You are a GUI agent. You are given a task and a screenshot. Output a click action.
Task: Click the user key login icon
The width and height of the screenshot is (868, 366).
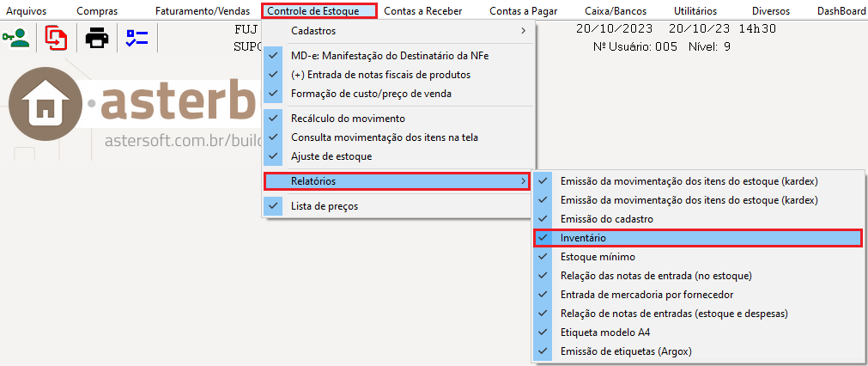(16, 38)
